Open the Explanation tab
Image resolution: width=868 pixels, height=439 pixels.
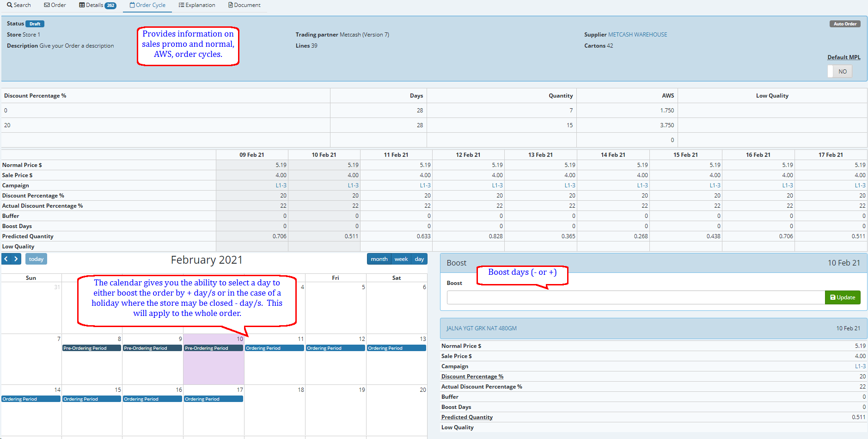click(197, 5)
